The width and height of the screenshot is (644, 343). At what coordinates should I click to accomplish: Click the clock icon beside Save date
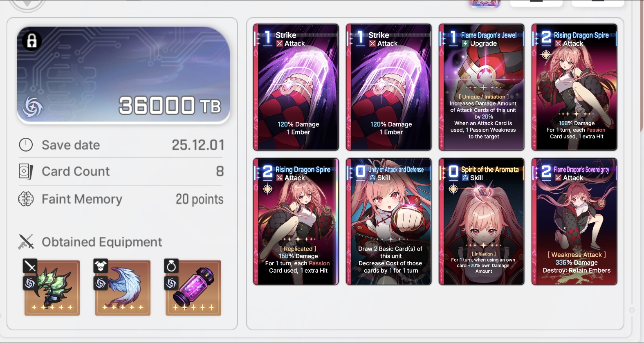(x=26, y=145)
